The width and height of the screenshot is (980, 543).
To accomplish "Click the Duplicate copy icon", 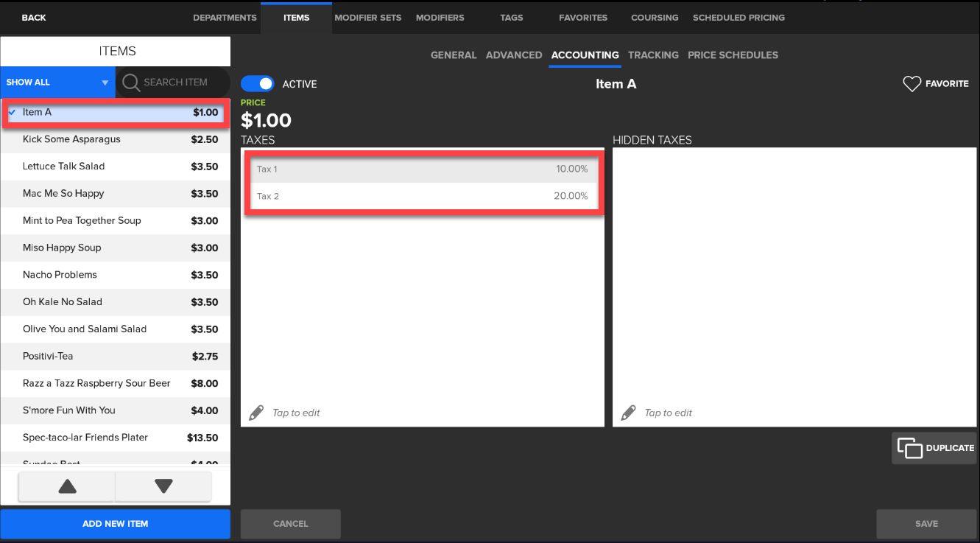I will click(910, 448).
